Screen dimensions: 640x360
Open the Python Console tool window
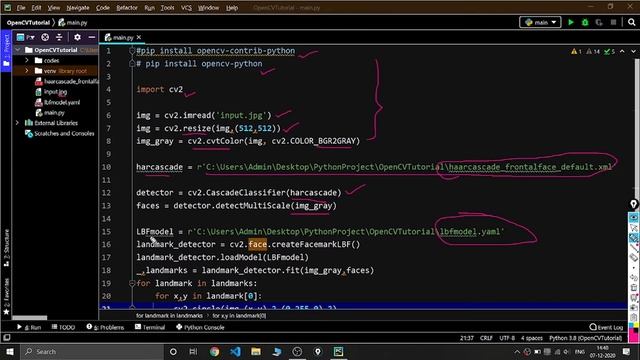click(x=200, y=327)
